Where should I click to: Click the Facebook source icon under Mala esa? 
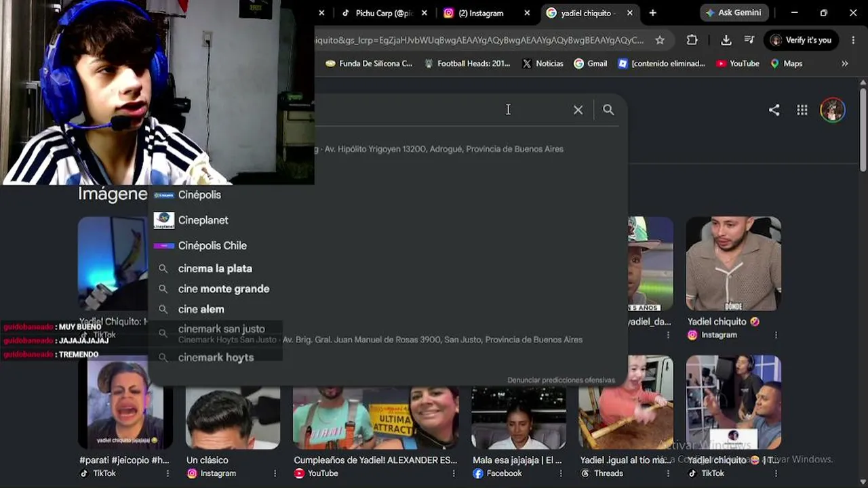478,474
